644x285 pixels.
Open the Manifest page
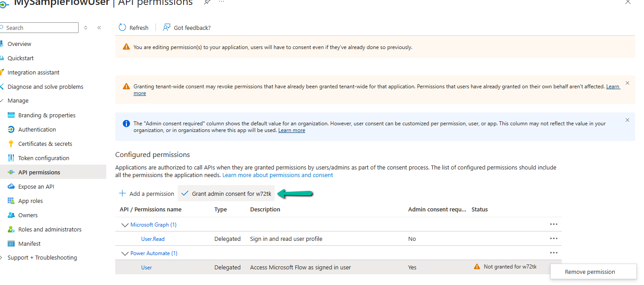(x=29, y=244)
